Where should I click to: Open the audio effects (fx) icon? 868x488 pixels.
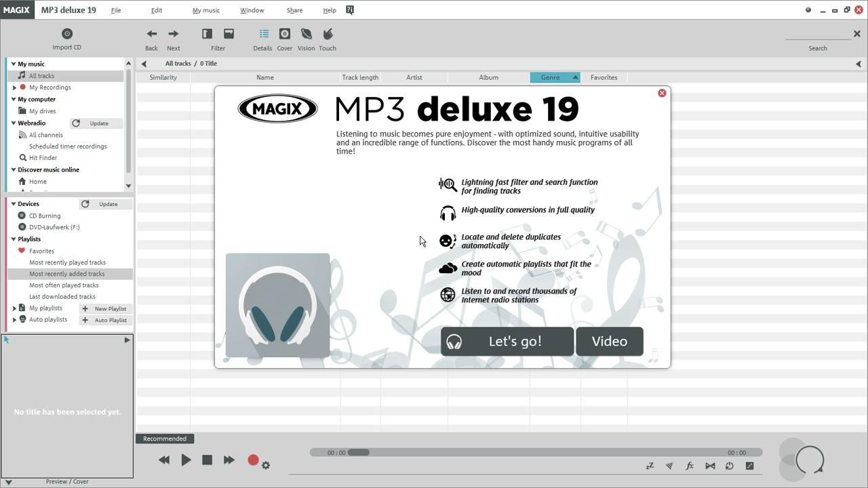click(x=690, y=466)
